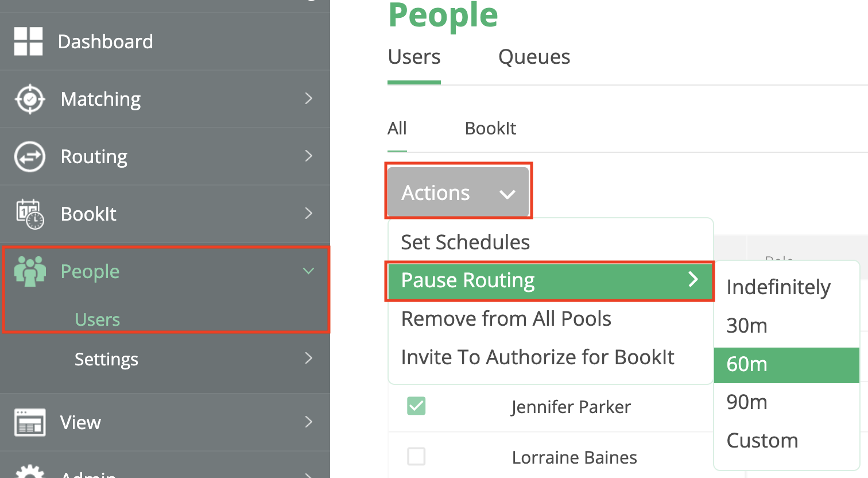Pick Custom pause routing duration
The image size is (868, 478).
[762, 441]
